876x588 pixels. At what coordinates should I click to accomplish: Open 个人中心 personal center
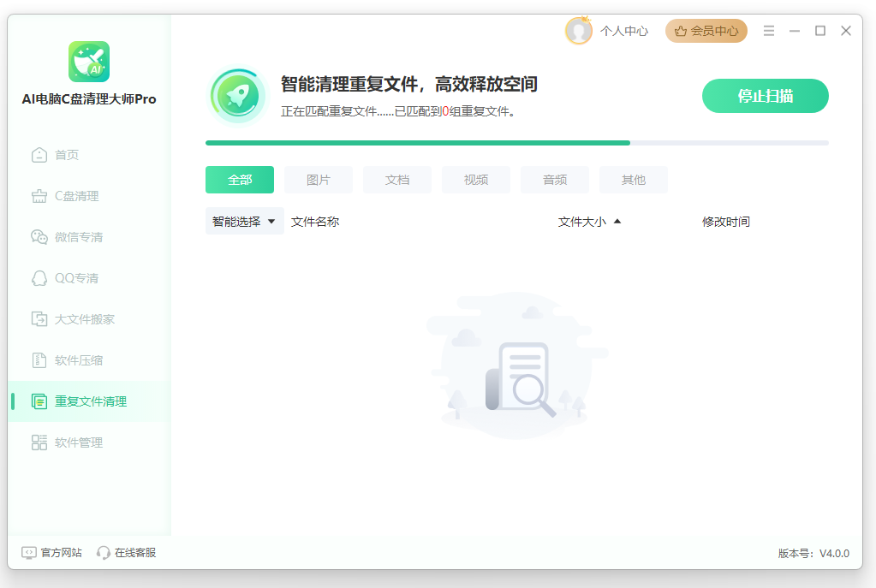[x=624, y=32]
